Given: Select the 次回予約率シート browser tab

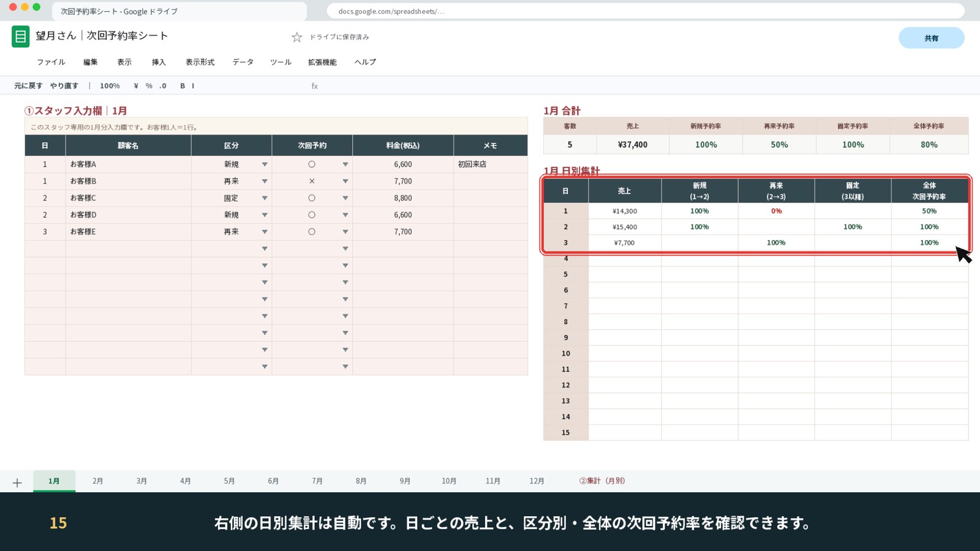Looking at the screenshot, I should click(x=179, y=11).
